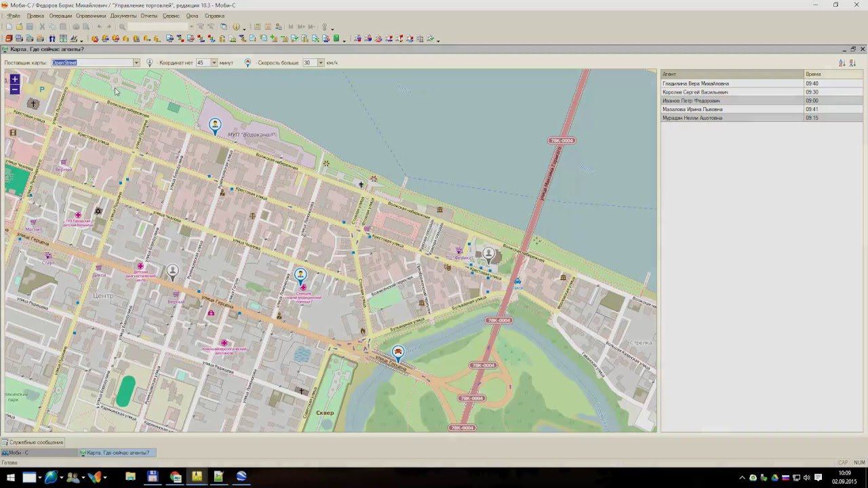Click the red speeding pin legend icon
868x488 pixels.
tap(248, 62)
